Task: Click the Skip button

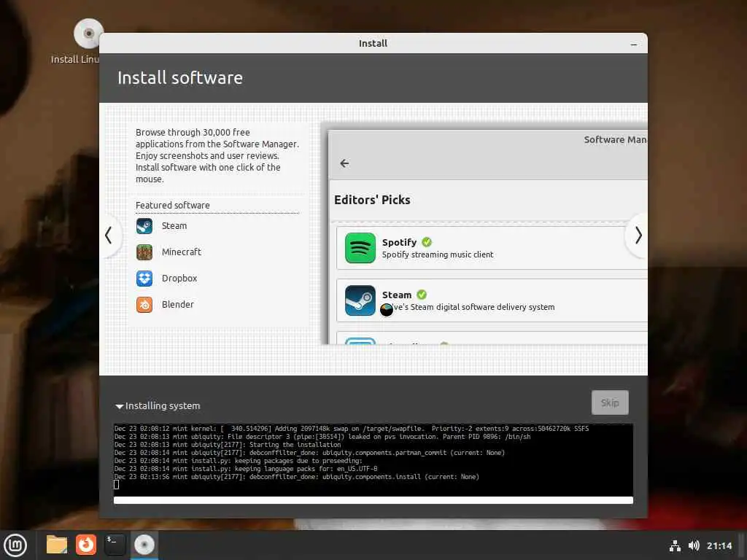Action: pyautogui.click(x=610, y=402)
